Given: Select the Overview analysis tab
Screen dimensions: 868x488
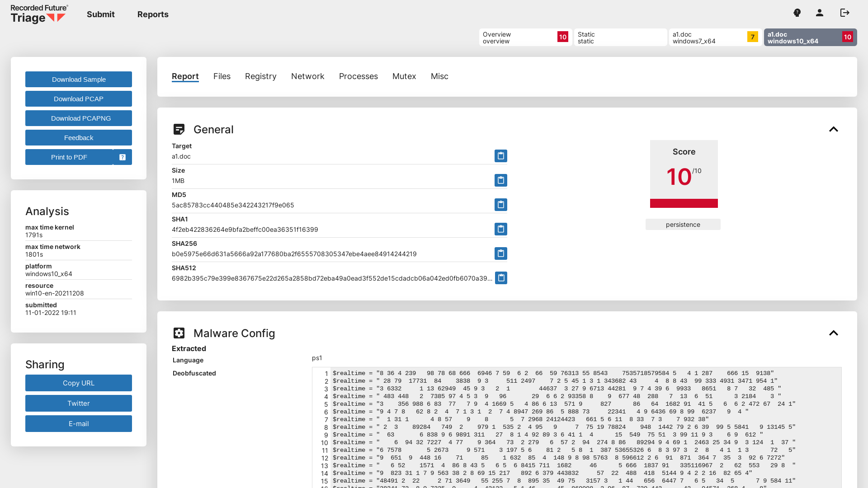Looking at the screenshot, I should (526, 38).
